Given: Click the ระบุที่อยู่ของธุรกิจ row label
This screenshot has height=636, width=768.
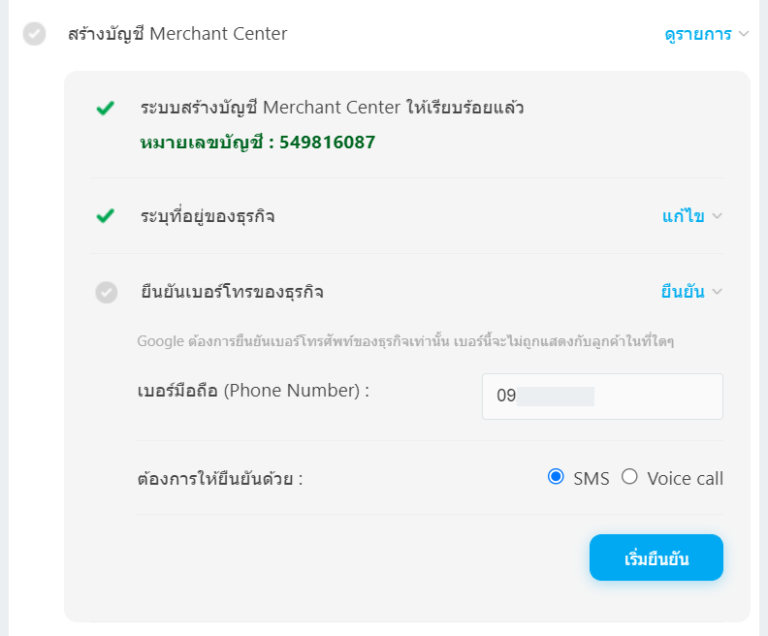Looking at the screenshot, I should click(207, 216).
